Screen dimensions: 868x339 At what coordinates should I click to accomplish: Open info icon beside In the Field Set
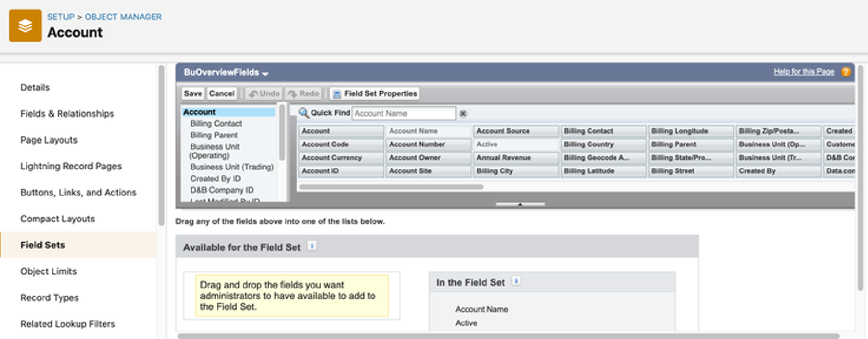[516, 281]
